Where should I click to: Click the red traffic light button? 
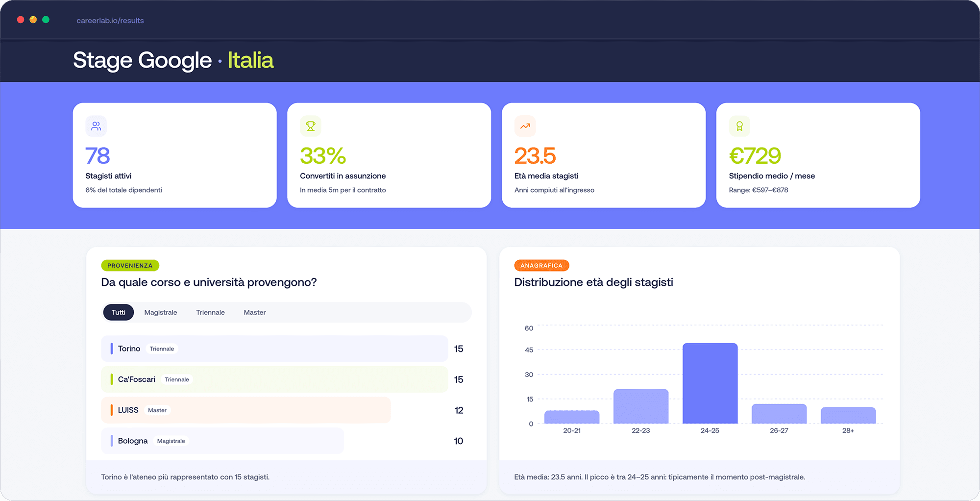click(20, 20)
